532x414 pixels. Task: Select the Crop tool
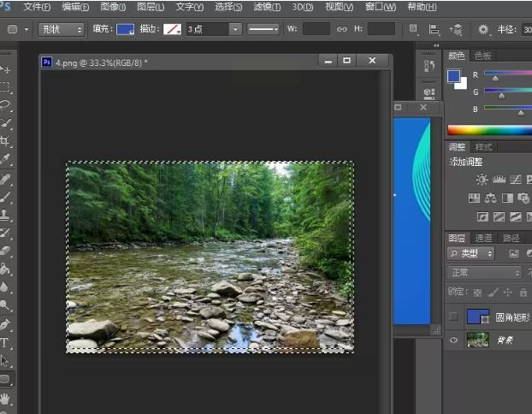[6, 142]
